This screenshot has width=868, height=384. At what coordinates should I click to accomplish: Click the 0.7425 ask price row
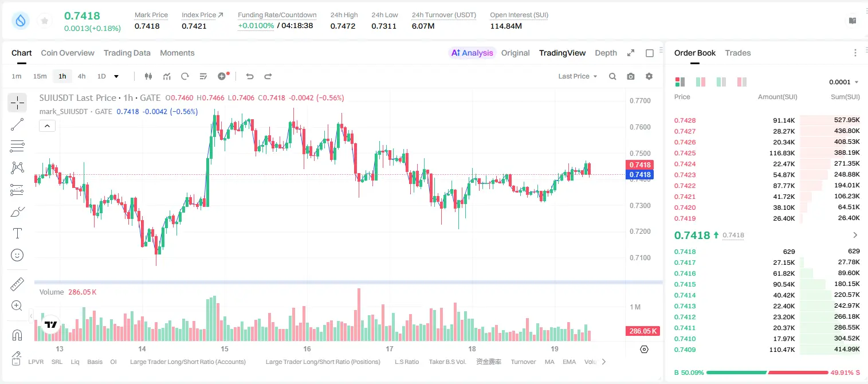(x=767, y=153)
